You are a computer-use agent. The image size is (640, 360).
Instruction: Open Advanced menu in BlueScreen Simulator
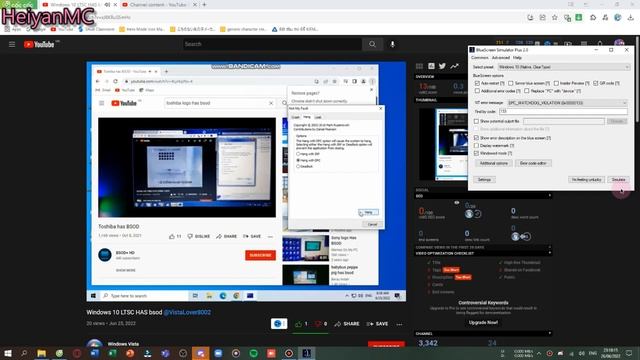click(x=500, y=58)
